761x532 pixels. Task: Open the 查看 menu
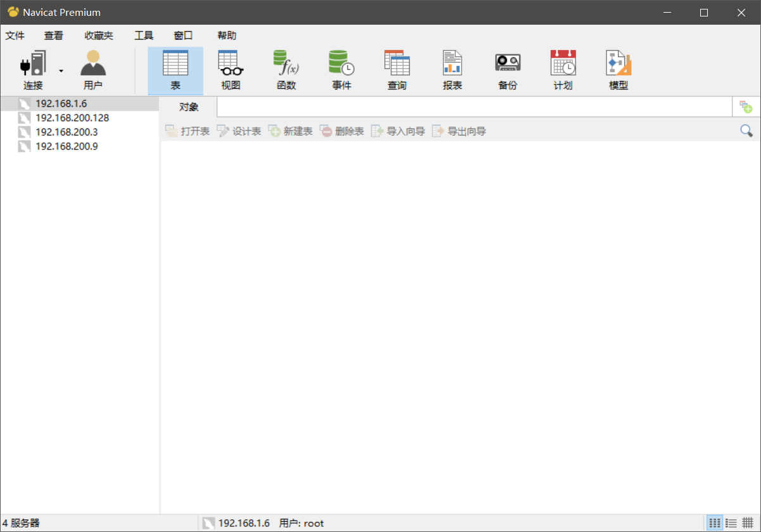point(54,35)
